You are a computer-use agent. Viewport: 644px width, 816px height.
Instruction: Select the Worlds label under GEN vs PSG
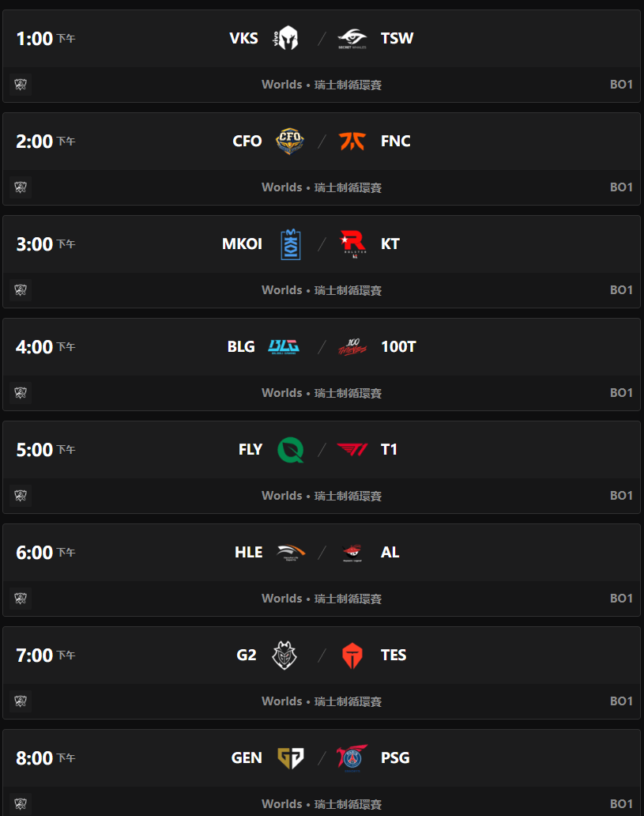(x=282, y=804)
